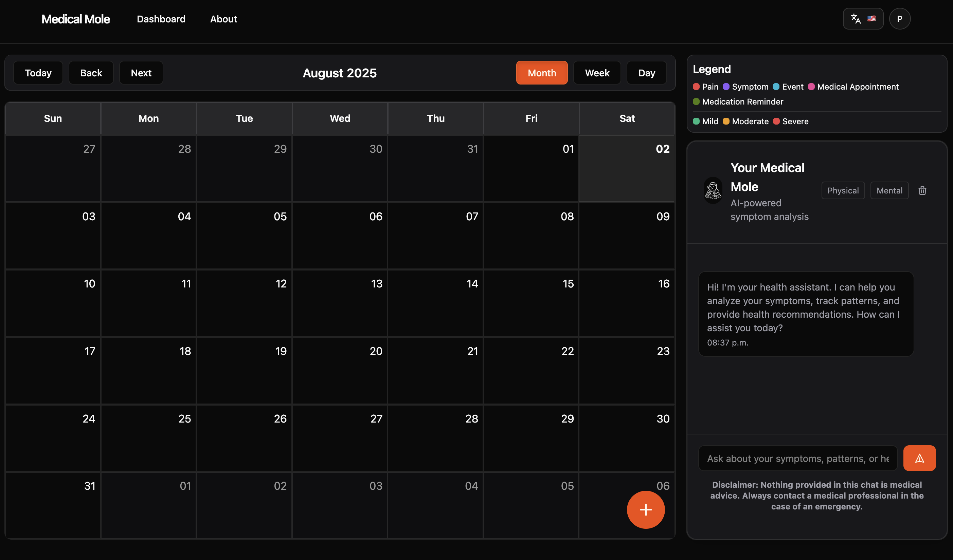
Task: Go to previous month with Back
Action: pos(91,73)
